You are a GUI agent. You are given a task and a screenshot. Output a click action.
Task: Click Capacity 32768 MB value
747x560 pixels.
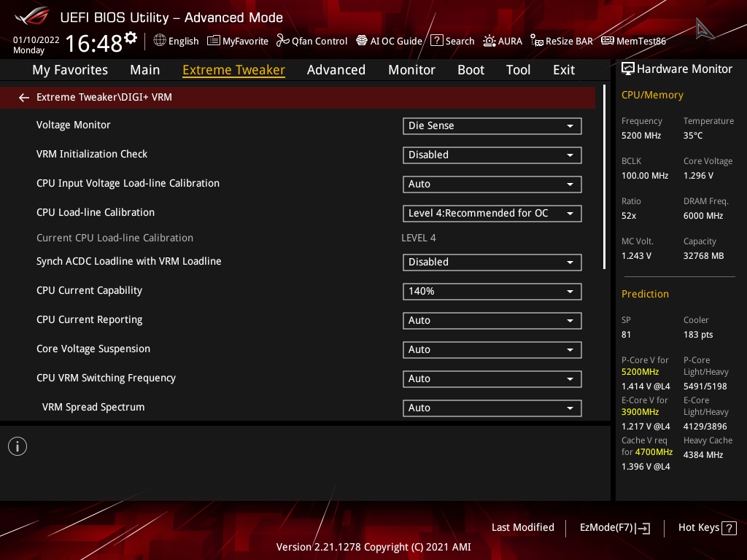(703, 256)
